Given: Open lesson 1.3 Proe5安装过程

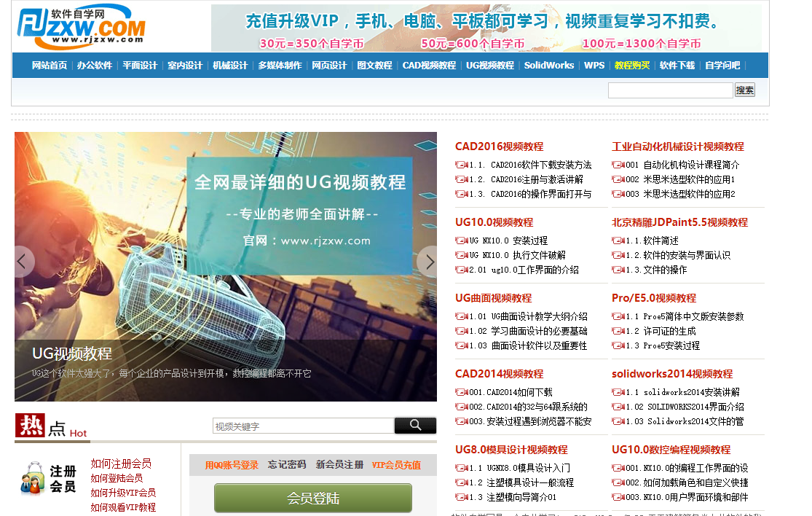Looking at the screenshot, I should (662, 345).
